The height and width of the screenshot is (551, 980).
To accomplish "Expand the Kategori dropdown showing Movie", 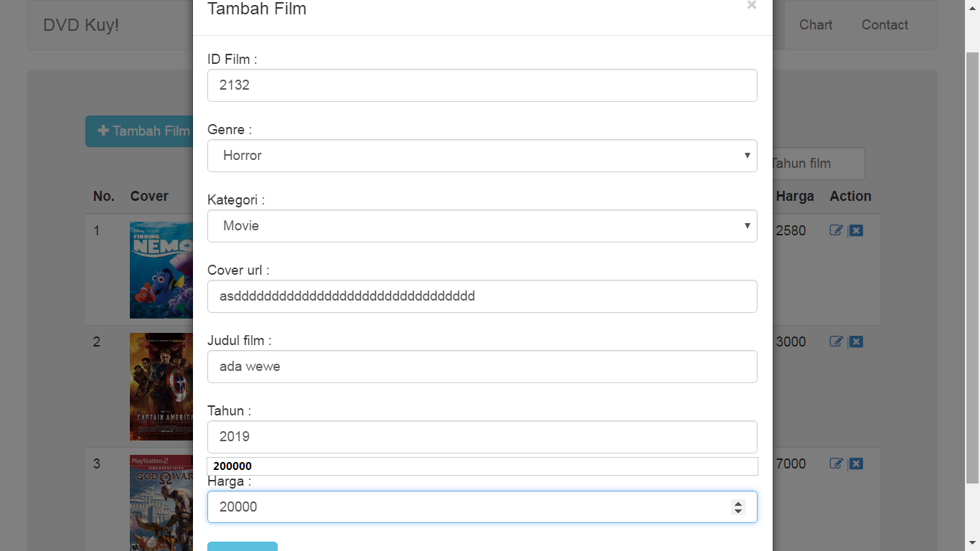I will [482, 226].
